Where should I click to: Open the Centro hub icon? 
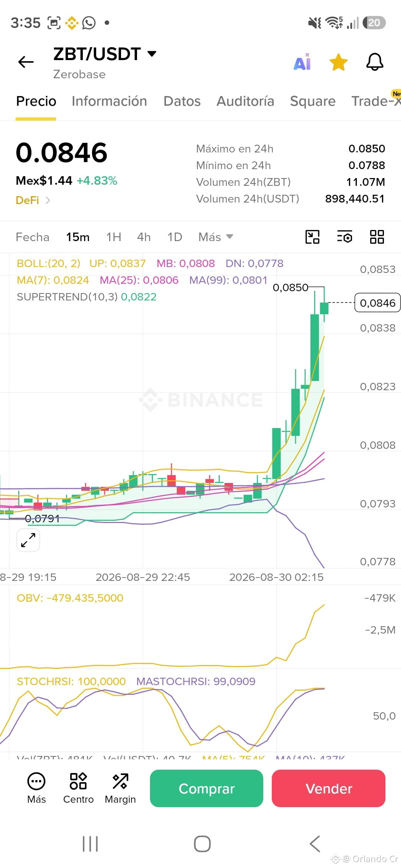click(x=78, y=788)
